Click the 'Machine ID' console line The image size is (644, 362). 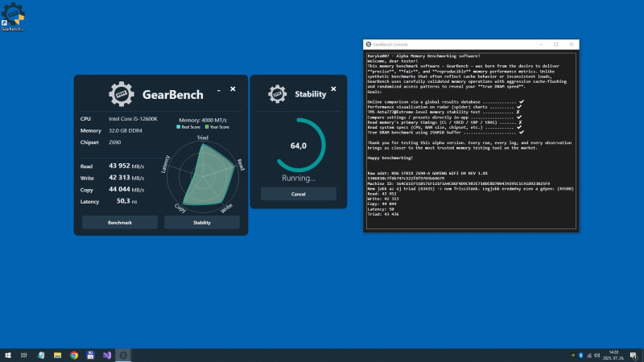pyautogui.click(x=458, y=183)
